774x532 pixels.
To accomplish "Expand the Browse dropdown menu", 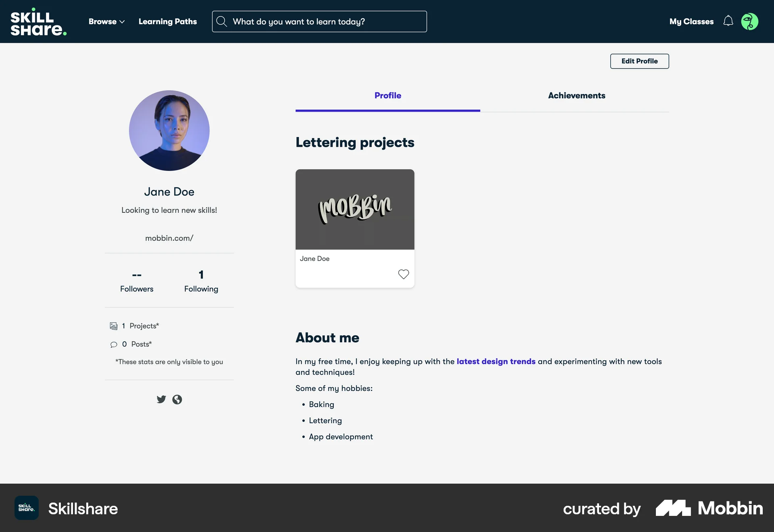I will 106,21.
